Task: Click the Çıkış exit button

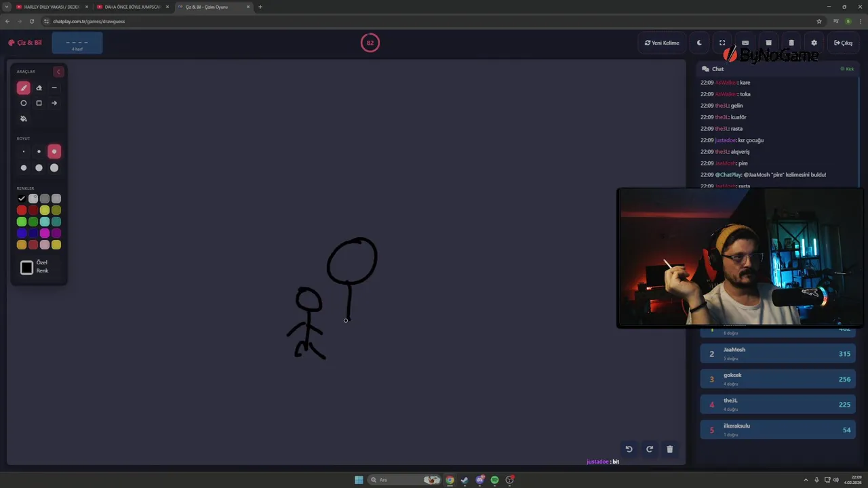Action: [844, 43]
